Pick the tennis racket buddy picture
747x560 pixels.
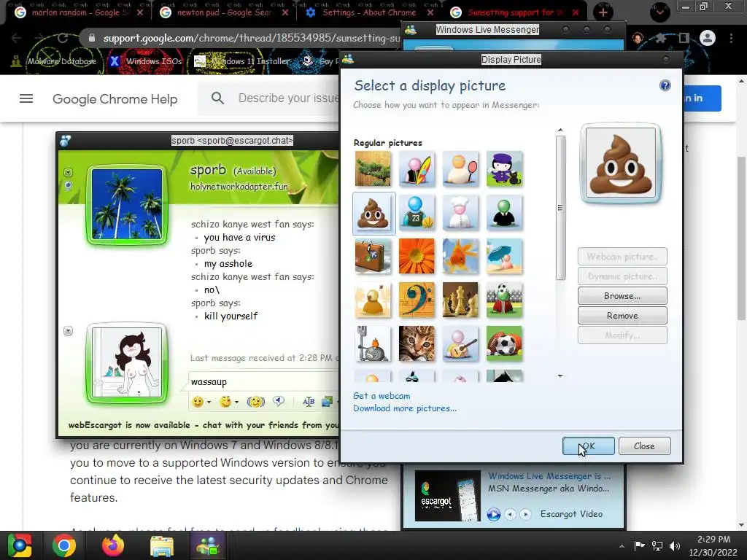point(460,168)
